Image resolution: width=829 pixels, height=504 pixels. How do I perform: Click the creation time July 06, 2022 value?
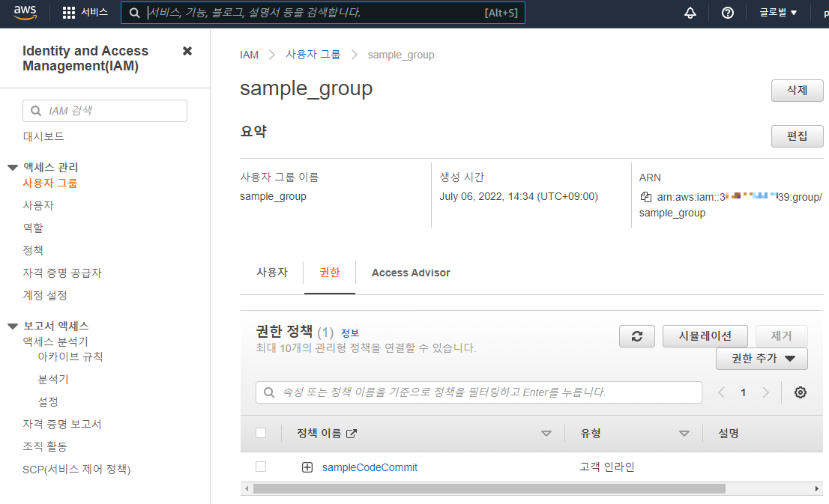click(x=519, y=196)
